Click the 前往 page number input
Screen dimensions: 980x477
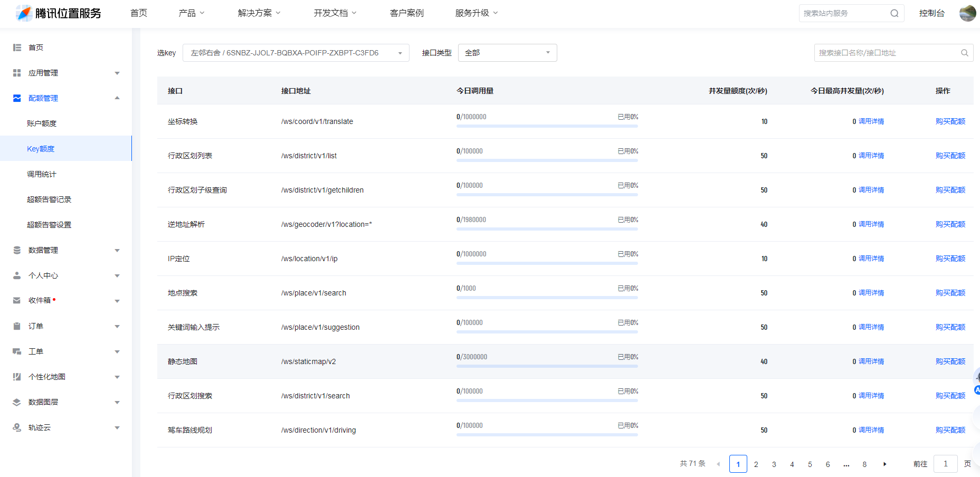tap(945, 464)
